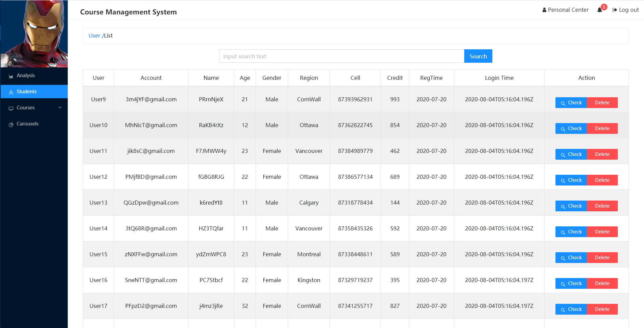Image resolution: width=644 pixels, height=328 pixels.
Task: Click the Search button
Action: tap(478, 56)
